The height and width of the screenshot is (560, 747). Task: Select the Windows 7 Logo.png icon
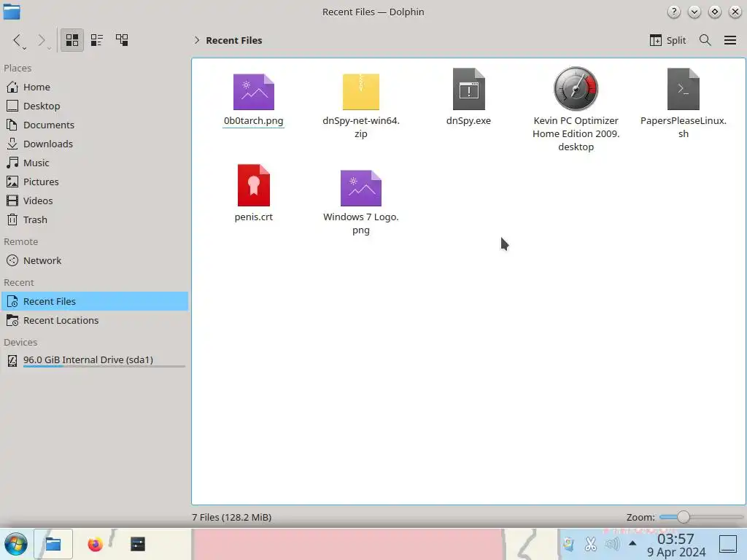pyautogui.click(x=360, y=188)
